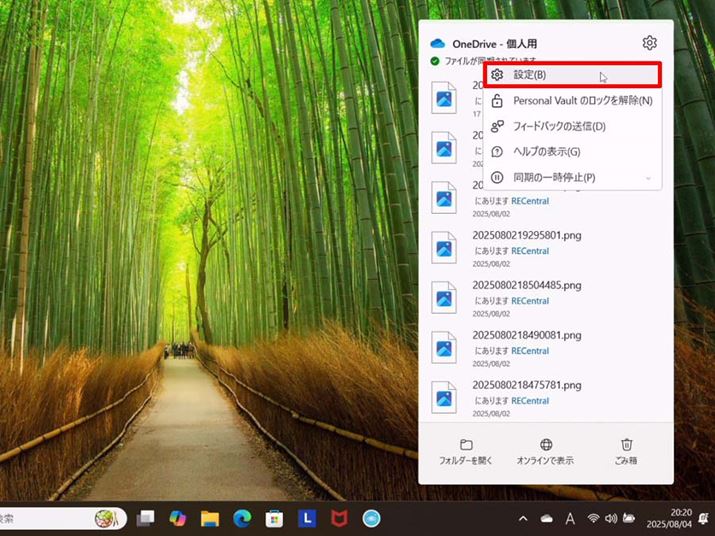Click RECentral link under 2025080218475781.png

point(530,401)
